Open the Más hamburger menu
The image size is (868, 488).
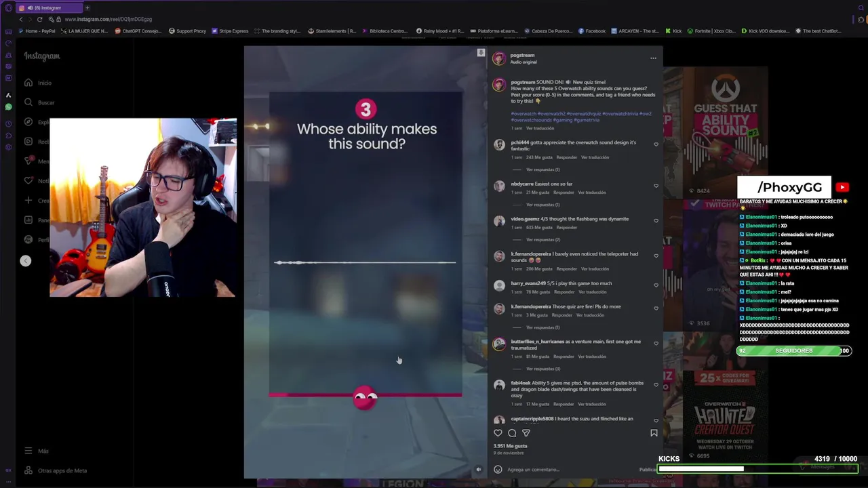tap(28, 451)
